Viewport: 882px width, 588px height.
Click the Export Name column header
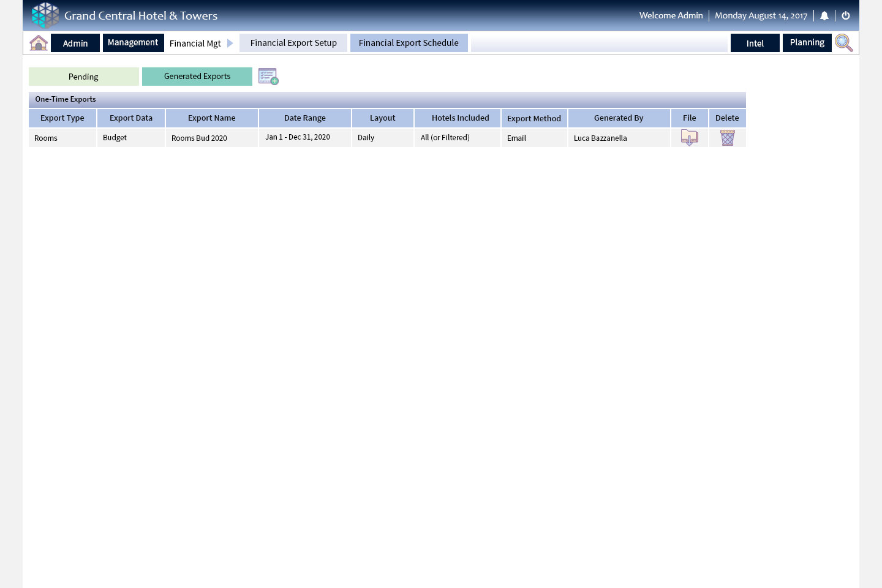[211, 118]
